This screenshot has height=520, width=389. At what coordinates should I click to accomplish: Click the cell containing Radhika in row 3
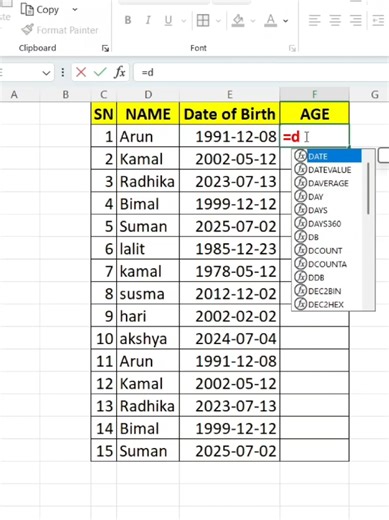(x=148, y=182)
